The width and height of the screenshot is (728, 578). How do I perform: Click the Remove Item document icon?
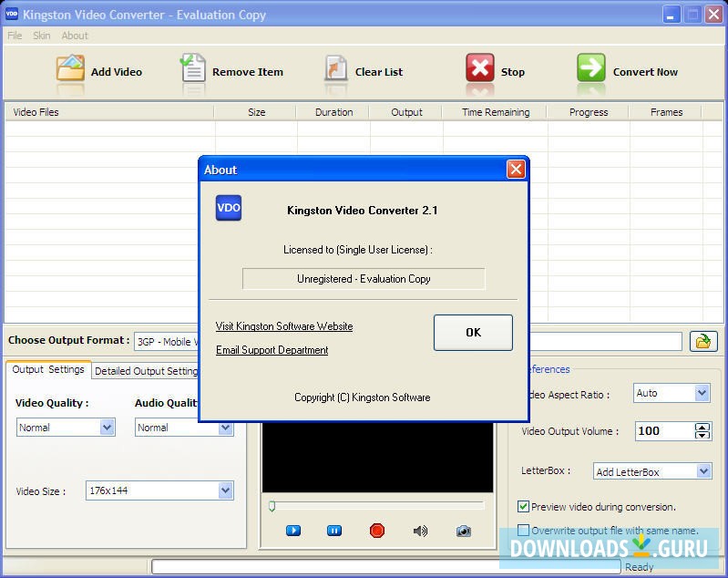click(192, 67)
